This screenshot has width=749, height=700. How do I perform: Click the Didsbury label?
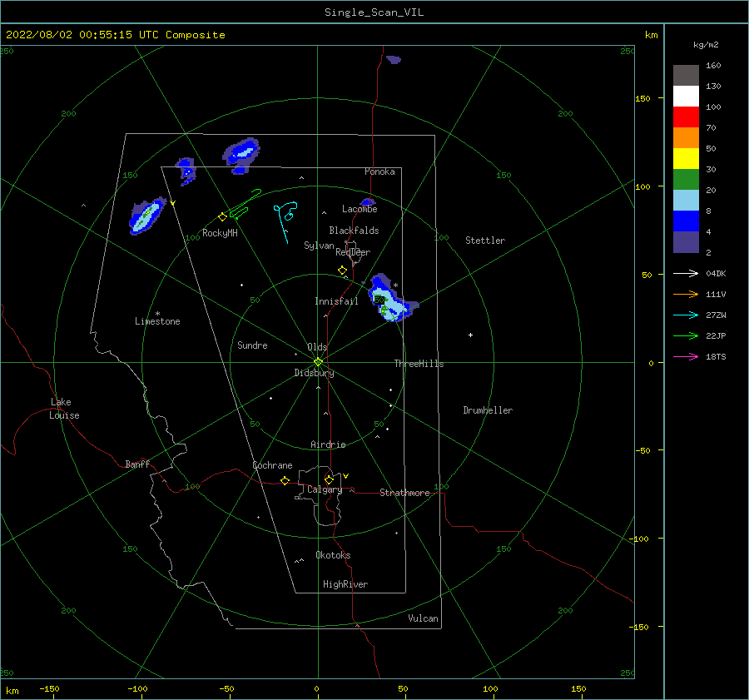coord(314,373)
